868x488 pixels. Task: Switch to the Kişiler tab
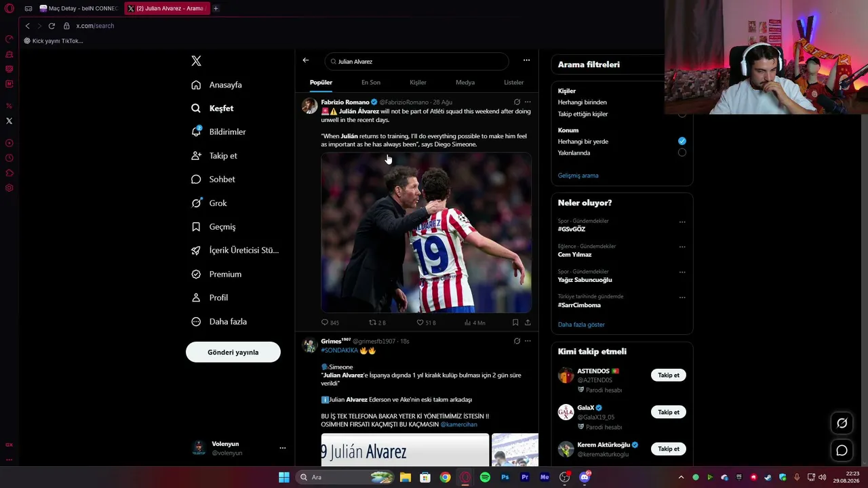(418, 83)
